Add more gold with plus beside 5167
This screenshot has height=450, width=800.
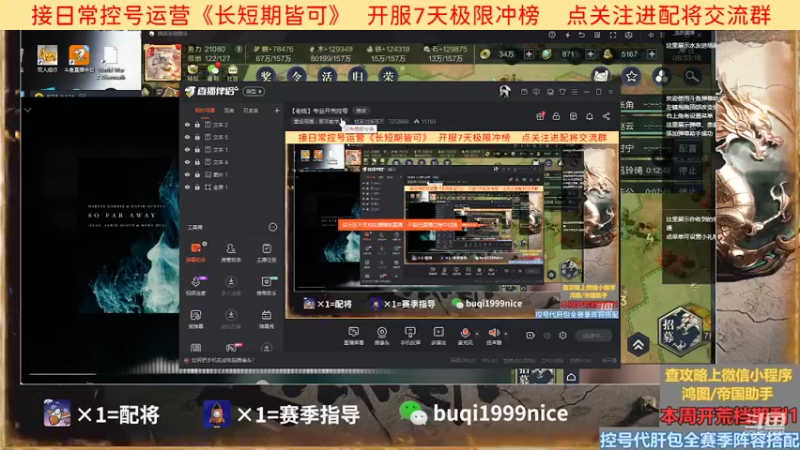[652, 54]
